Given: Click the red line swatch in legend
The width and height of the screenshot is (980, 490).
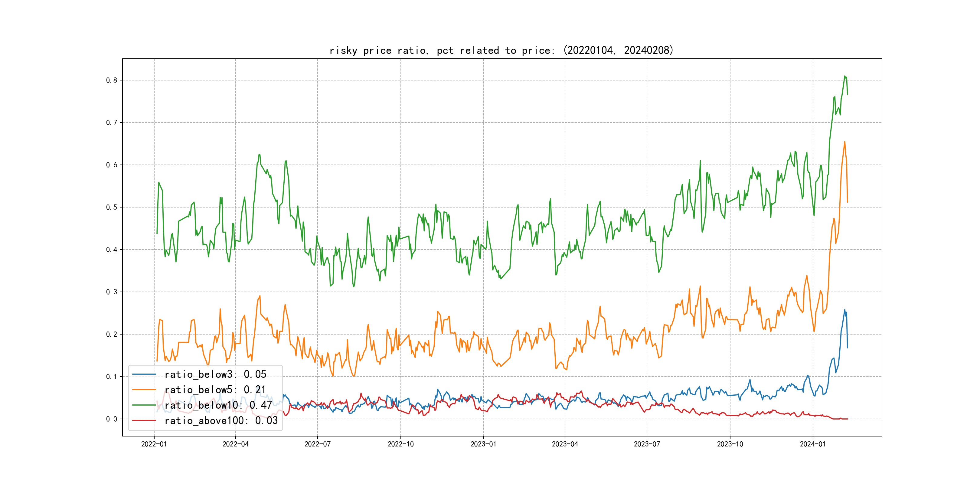Looking at the screenshot, I should [x=144, y=421].
